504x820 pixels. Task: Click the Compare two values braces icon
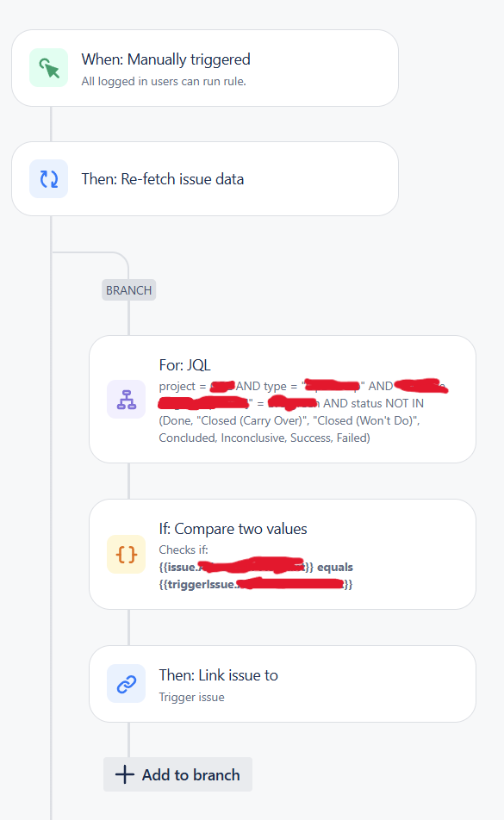tap(125, 555)
